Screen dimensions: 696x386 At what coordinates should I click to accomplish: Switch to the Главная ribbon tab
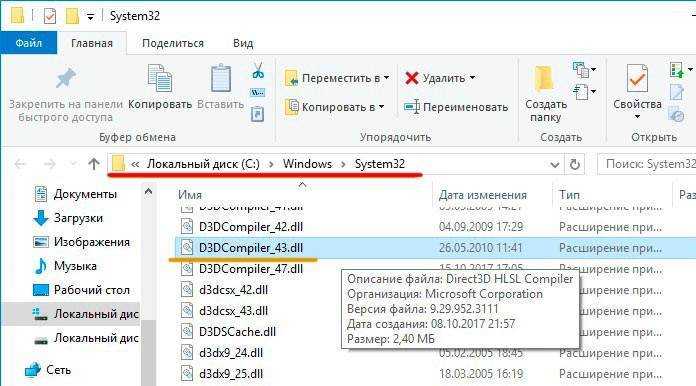click(92, 43)
